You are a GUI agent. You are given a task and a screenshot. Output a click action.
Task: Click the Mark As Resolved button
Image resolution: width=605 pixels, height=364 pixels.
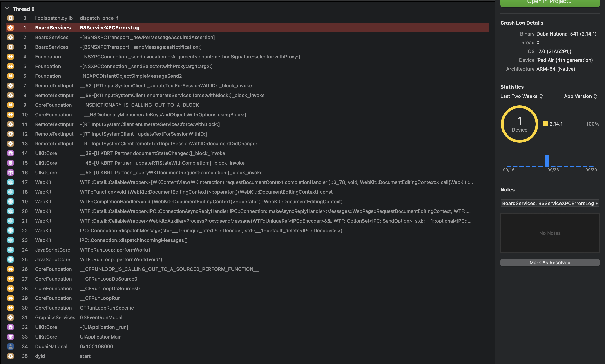click(550, 262)
